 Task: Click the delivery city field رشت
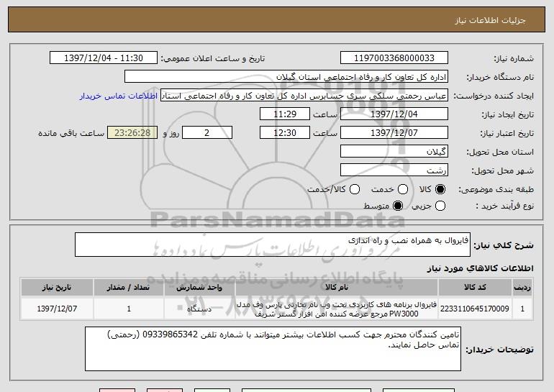pos(394,170)
